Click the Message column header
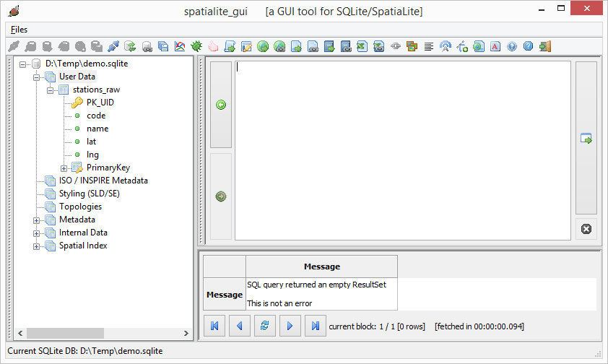 pyautogui.click(x=322, y=266)
